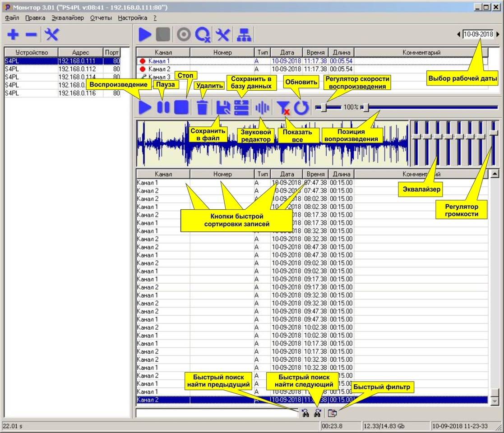Image resolution: width=504 pixels, height=433 pixels.
Task: Find next match with quick search binoculars
Action: (x=318, y=412)
